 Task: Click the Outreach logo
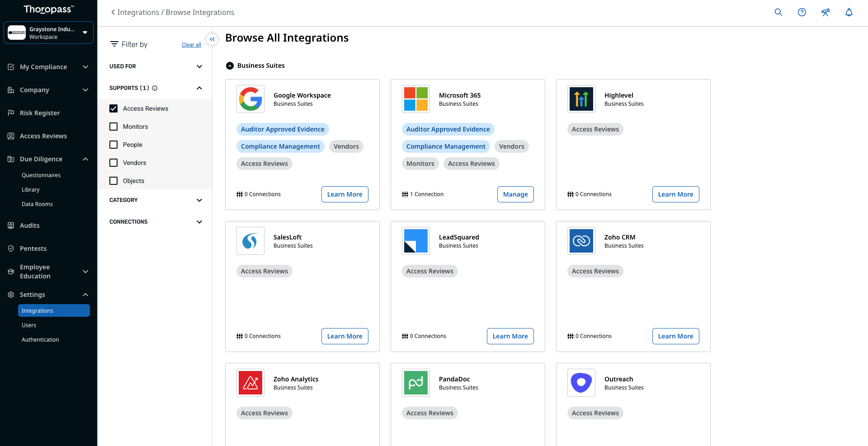coord(581,383)
